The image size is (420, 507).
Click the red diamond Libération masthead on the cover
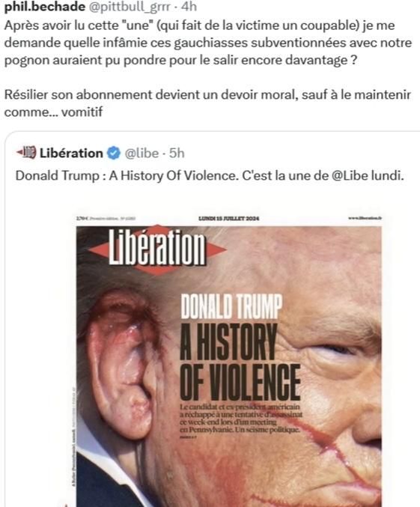pos(157,250)
